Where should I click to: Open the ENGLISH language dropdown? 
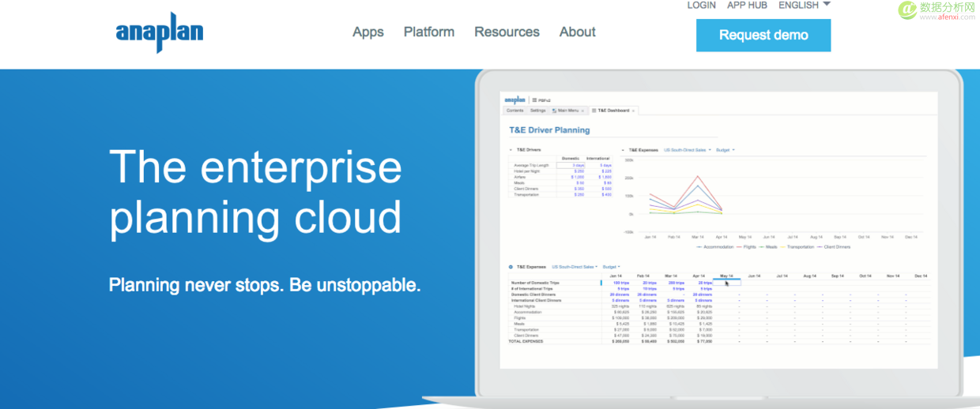point(805,5)
